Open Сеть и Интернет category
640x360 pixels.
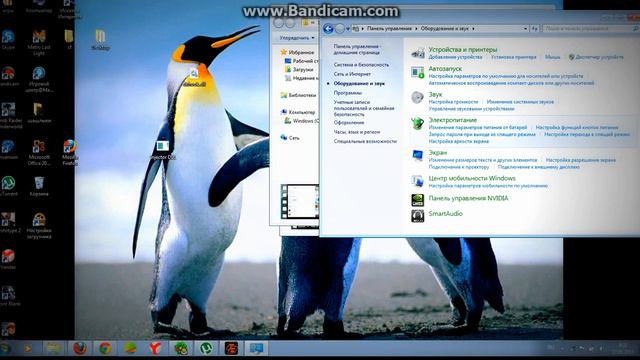pyautogui.click(x=352, y=74)
